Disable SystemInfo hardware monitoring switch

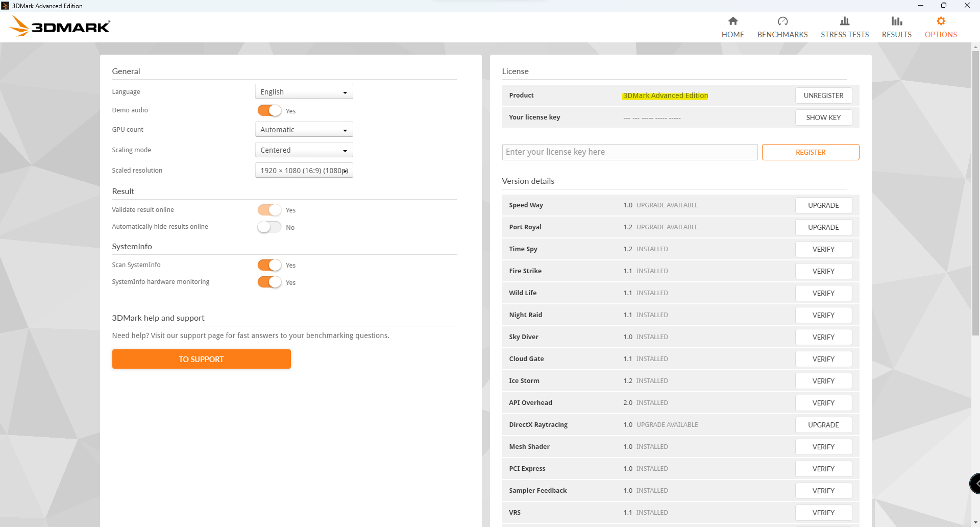pyautogui.click(x=269, y=282)
